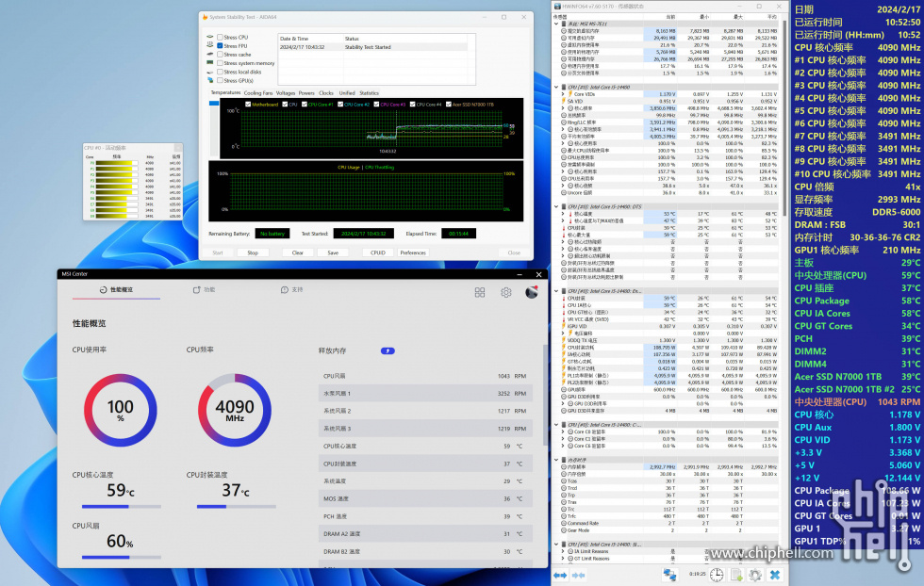Screen dimensions: 924x586
Task: Switch to the Powers tab in AIDA64
Action: [x=306, y=93]
